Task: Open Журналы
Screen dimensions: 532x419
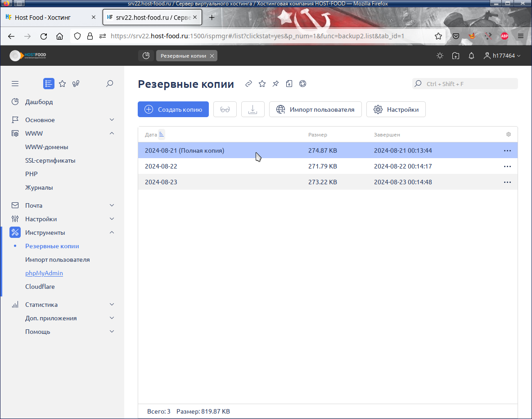Action: pos(39,187)
